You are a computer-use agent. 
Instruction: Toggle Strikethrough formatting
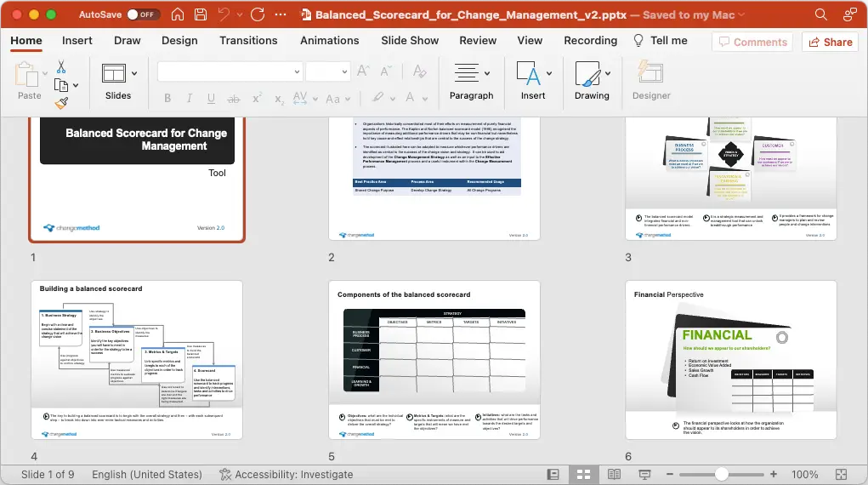234,99
